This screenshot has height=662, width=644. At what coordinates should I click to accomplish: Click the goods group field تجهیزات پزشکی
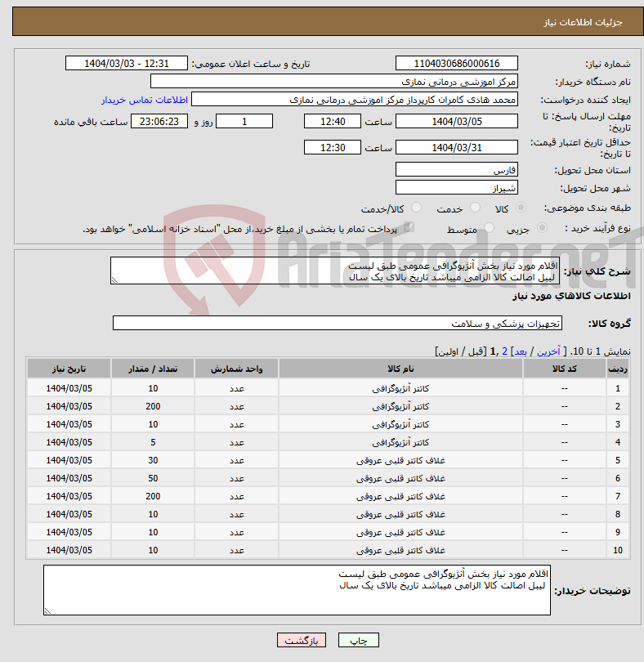[x=338, y=323]
